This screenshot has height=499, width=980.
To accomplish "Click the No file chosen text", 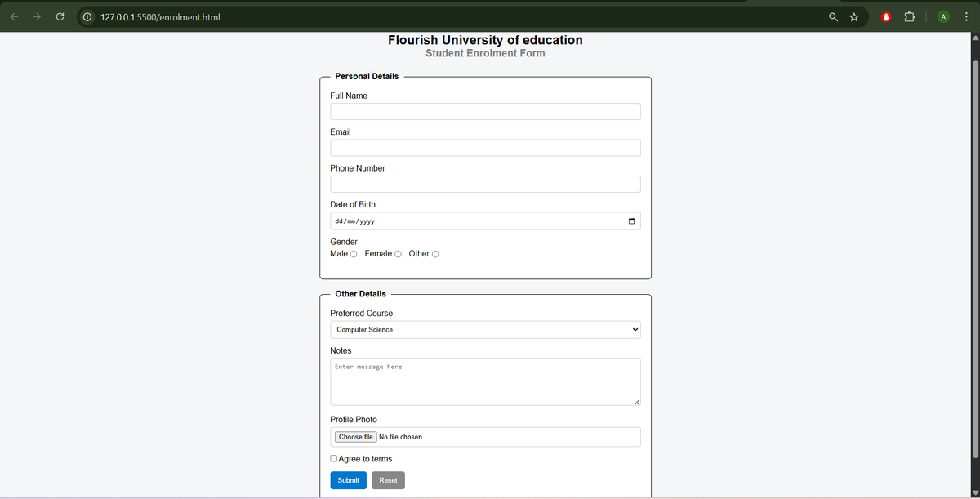I will tap(400, 437).
